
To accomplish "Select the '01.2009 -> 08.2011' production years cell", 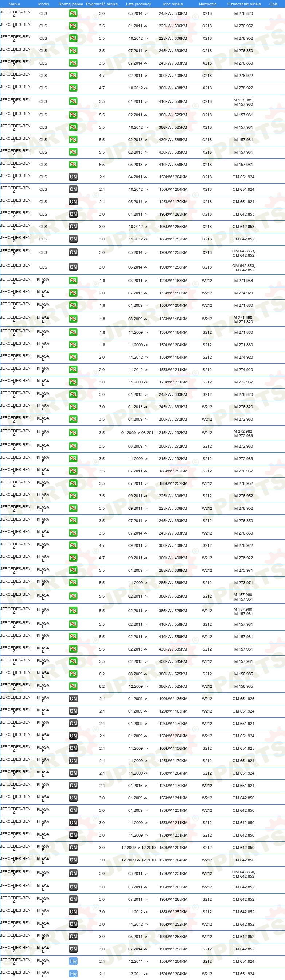I will [138, 433].
